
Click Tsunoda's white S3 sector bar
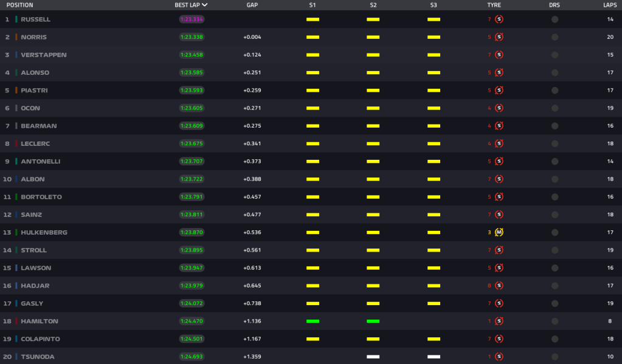click(x=434, y=357)
